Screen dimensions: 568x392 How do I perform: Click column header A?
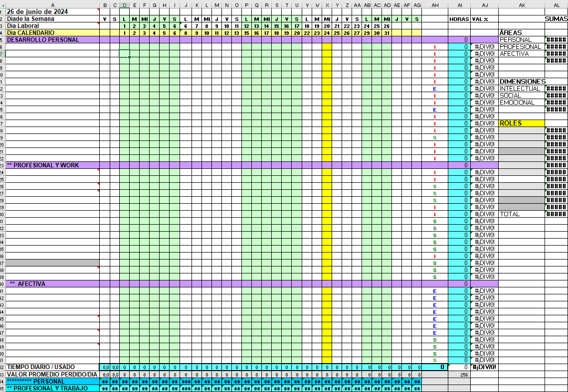point(52,5)
